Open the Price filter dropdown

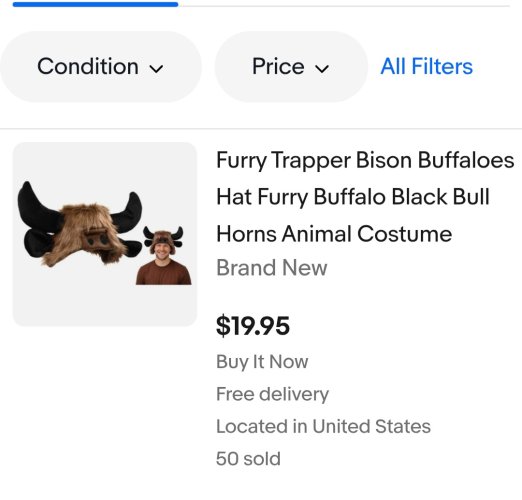coord(291,67)
